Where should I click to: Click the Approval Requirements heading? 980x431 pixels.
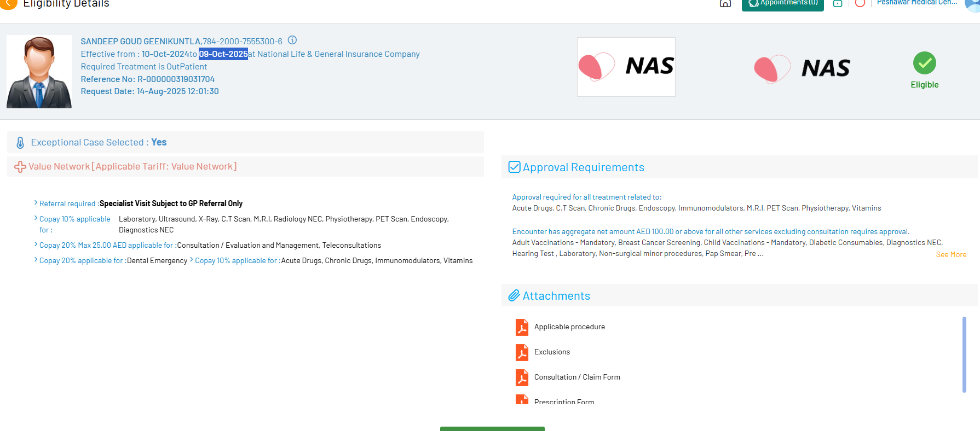584,167
